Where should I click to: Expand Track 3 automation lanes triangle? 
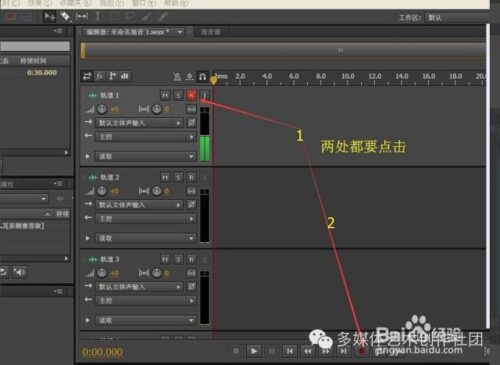pos(88,320)
